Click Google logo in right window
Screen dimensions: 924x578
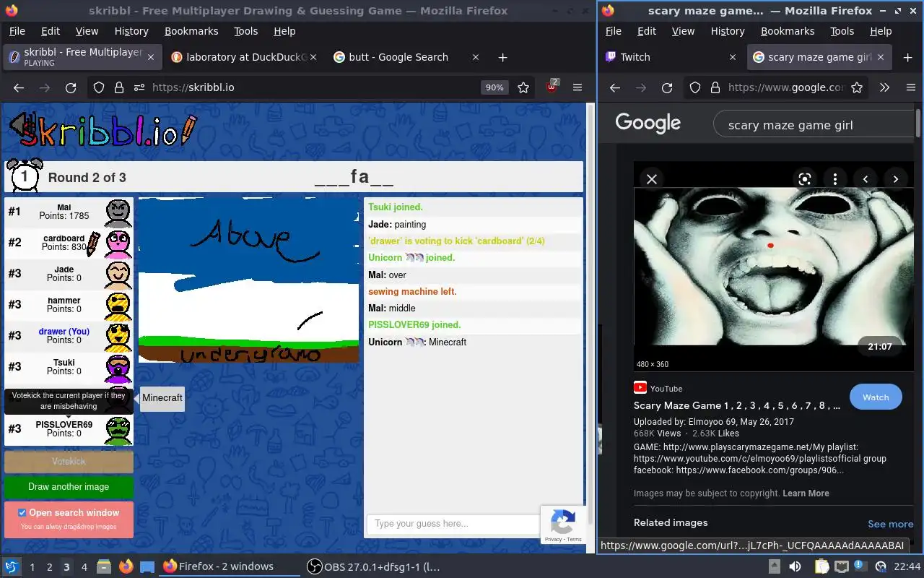(648, 124)
